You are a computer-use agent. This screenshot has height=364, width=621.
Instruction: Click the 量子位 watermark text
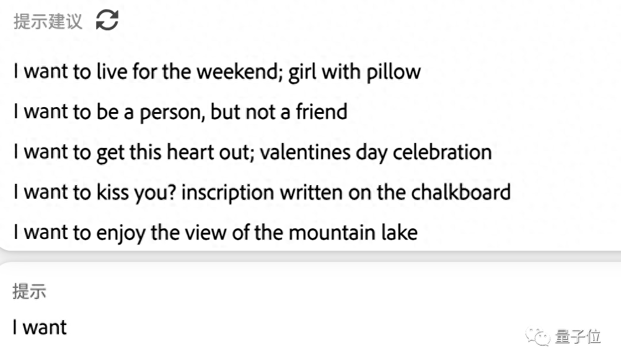point(578,337)
